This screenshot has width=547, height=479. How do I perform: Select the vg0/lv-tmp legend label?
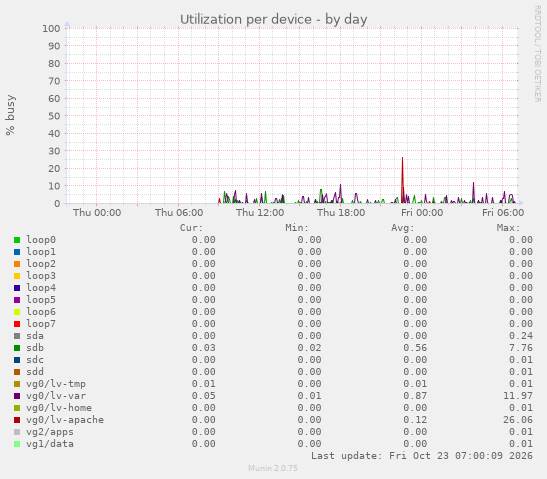[x=56, y=384]
